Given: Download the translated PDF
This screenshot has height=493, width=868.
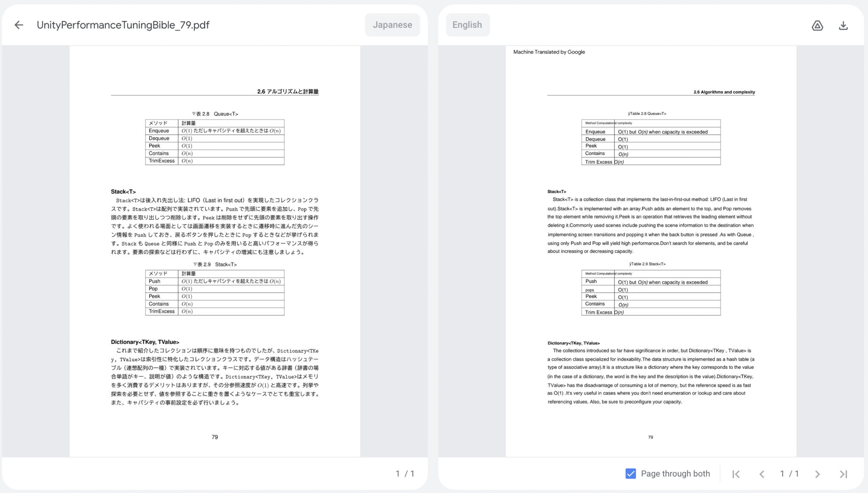Looking at the screenshot, I should pyautogui.click(x=844, y=25).
